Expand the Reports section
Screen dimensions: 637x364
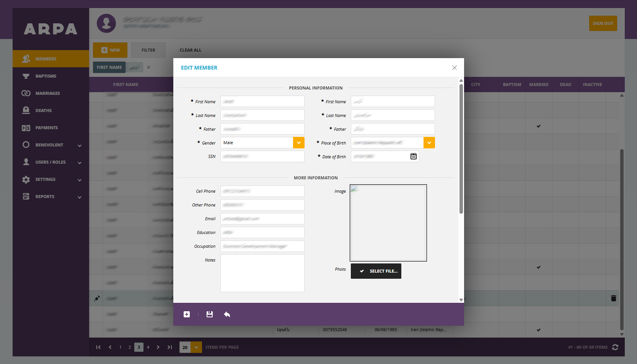(45, 196)
